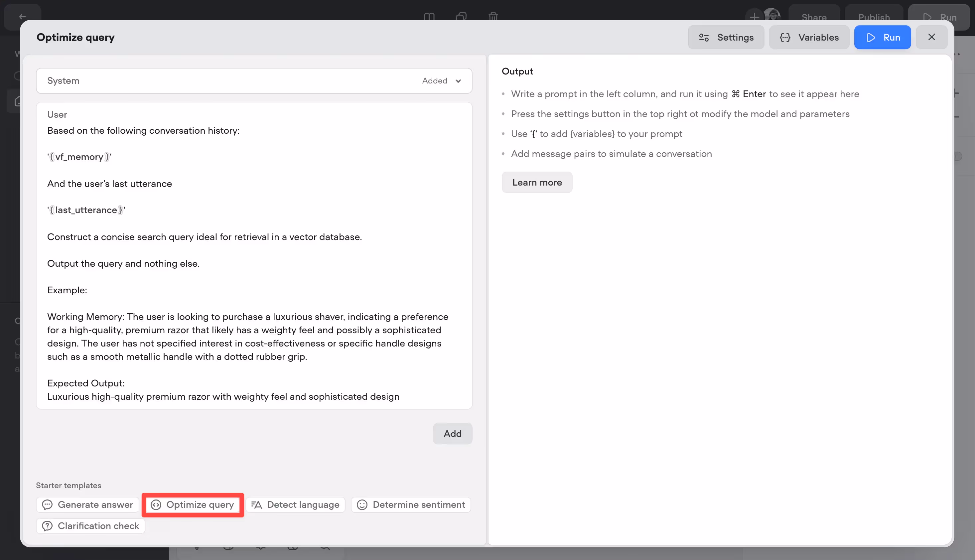975x560 pixels.
Task: Click the vf_memory variable token
Action: click(79, 157)
